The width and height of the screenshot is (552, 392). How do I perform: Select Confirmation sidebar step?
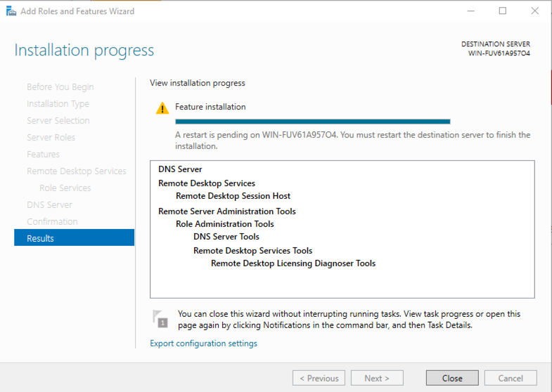coord(53,222)
